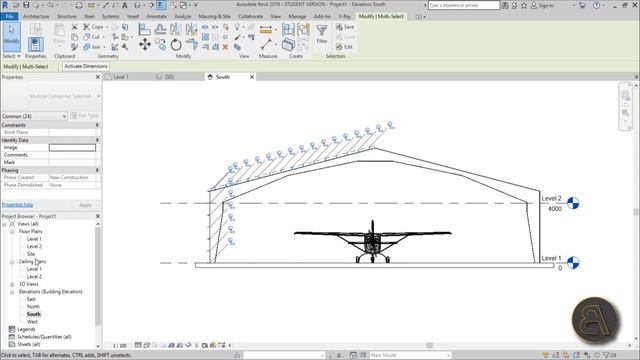Click the Cut geometry tool
Screen dimensions: 640x360
point(92,37)
